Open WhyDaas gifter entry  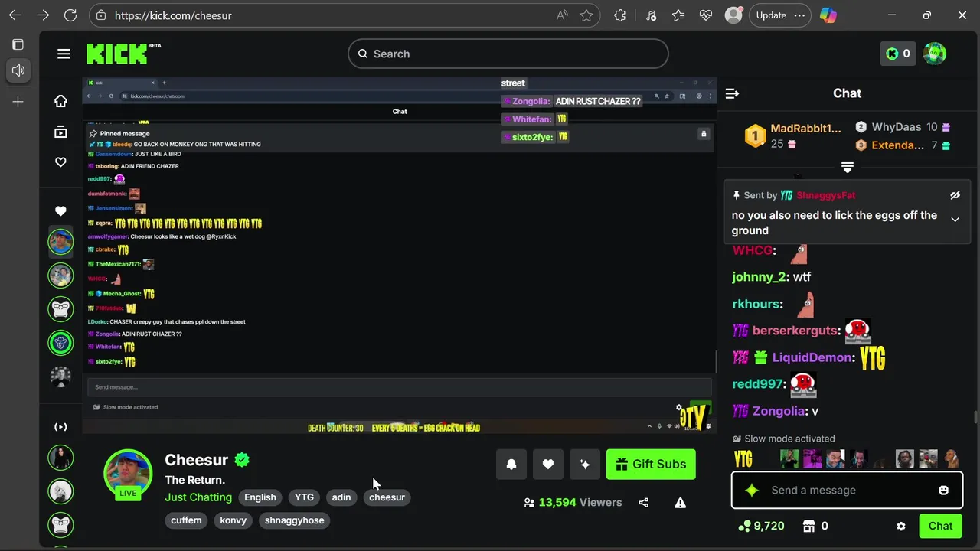[902, 127]
